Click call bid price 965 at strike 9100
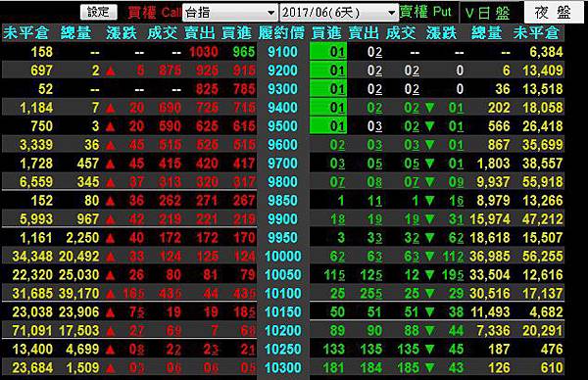588x380 pixels. coord(244,52)
